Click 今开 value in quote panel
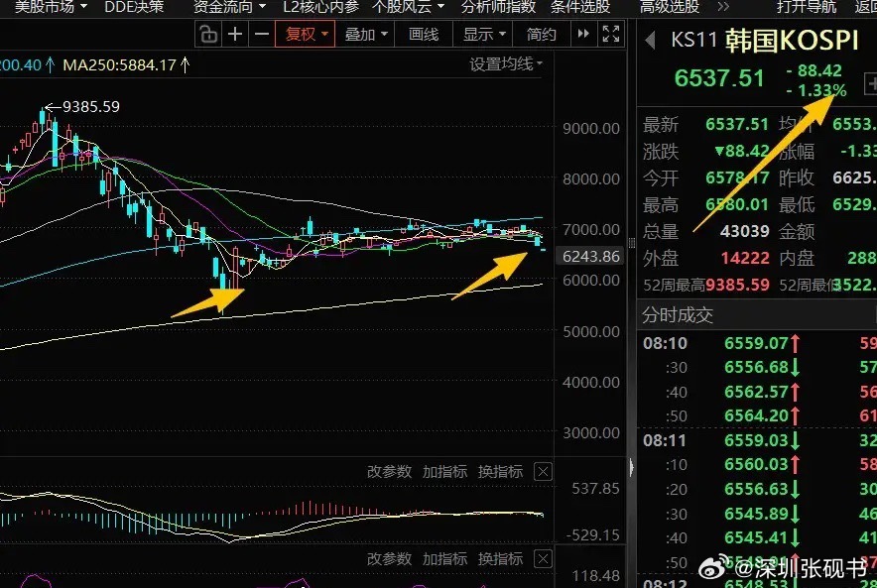The width and height of the screenshot is (877, 588). tap(737, 177)
